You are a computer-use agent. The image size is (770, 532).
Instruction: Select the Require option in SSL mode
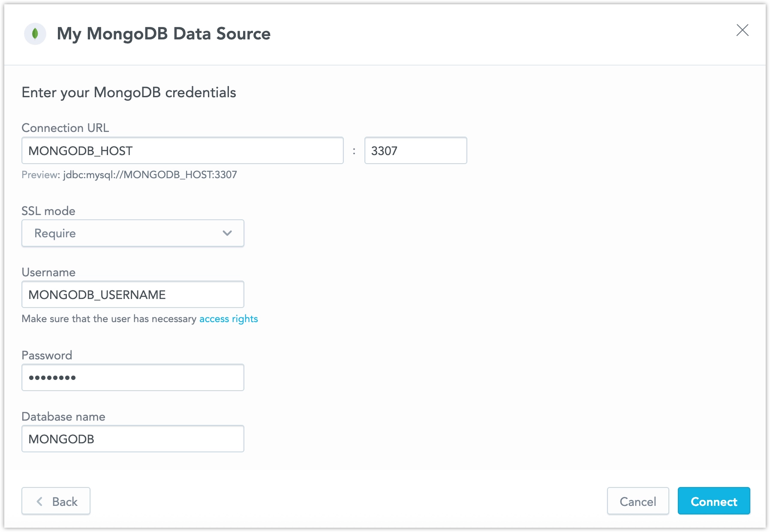click(x=55, y=233)
